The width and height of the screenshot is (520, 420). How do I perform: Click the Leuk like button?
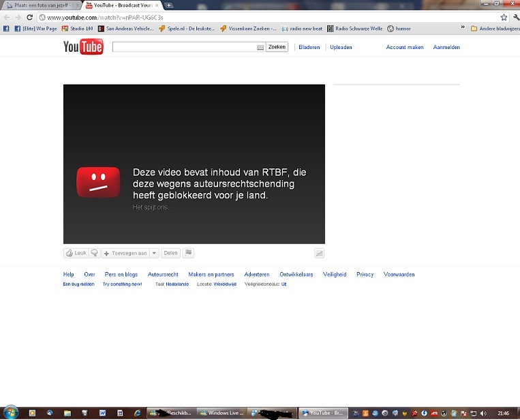click(76, 253)
